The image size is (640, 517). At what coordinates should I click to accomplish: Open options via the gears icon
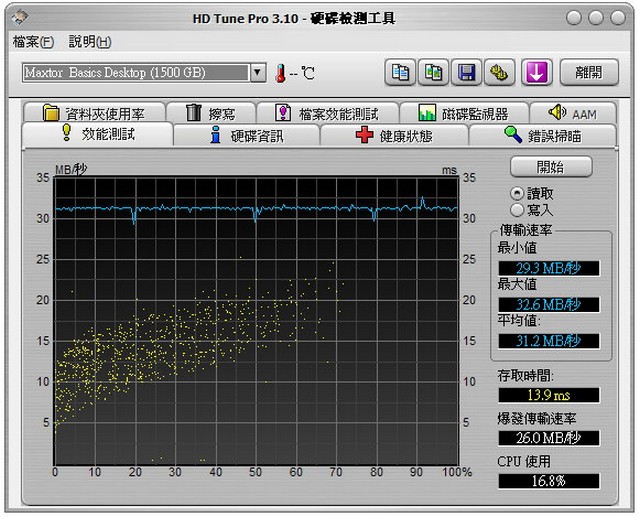(498, 72)
